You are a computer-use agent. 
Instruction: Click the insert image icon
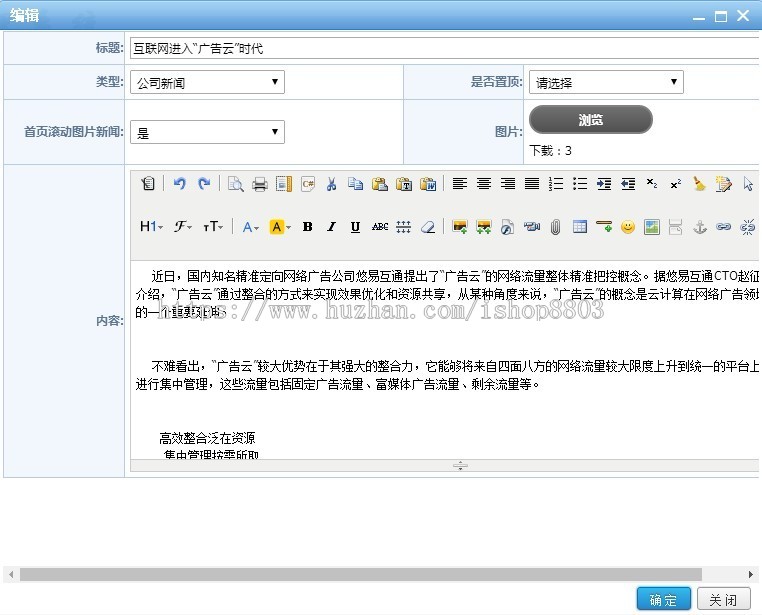pyautogui.click(x=460, y=226)
